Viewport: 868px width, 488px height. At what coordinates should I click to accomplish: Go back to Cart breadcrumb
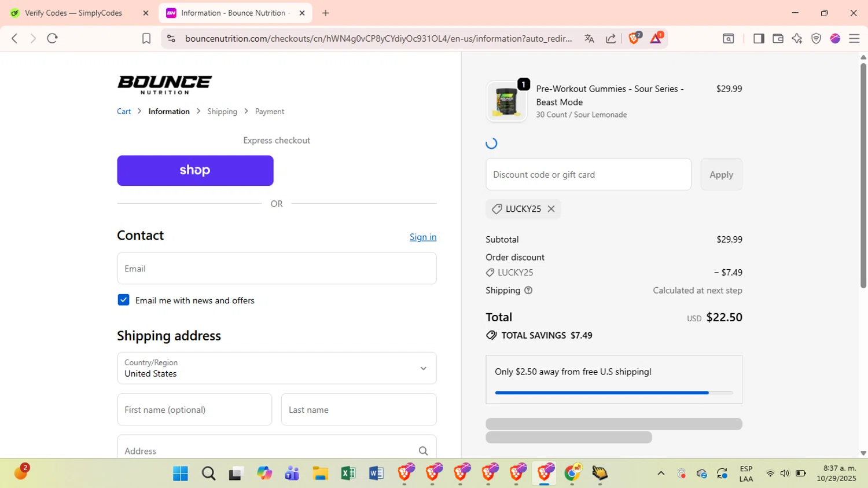(124, 111)
